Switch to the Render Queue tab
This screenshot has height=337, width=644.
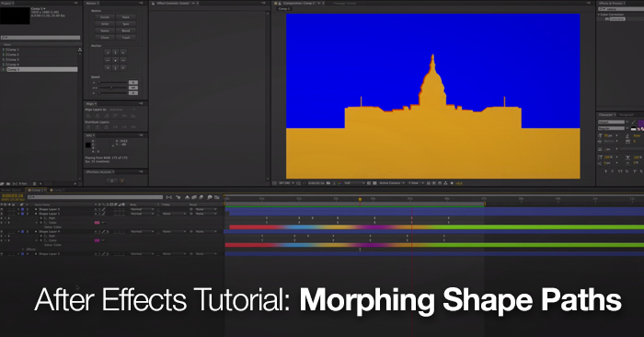[11, 191]
